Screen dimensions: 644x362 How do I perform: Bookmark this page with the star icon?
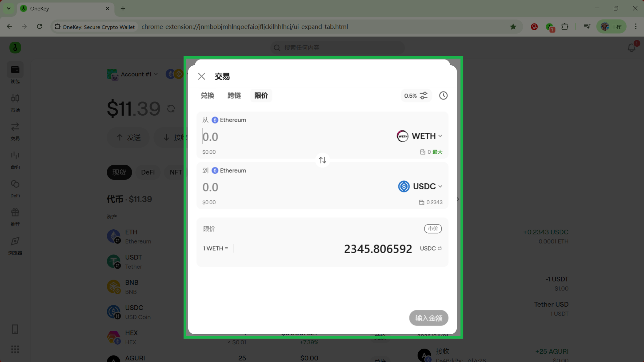[513, 27]
